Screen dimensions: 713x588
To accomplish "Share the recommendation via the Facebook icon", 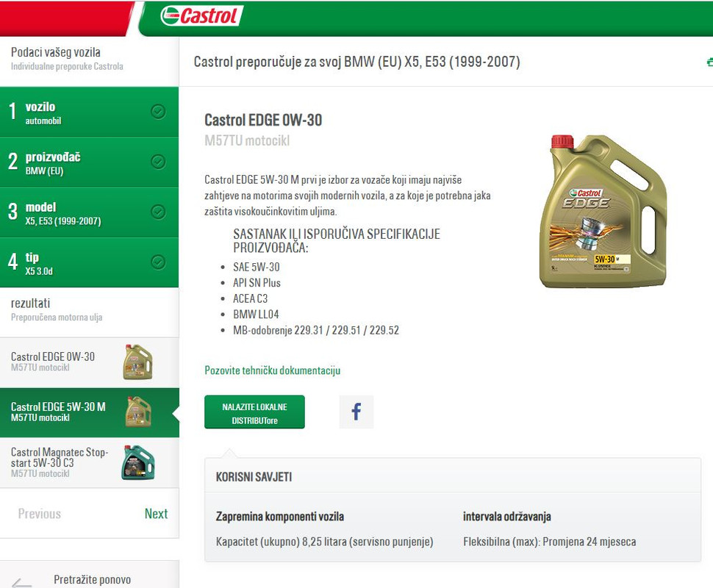I will (356, 412).
